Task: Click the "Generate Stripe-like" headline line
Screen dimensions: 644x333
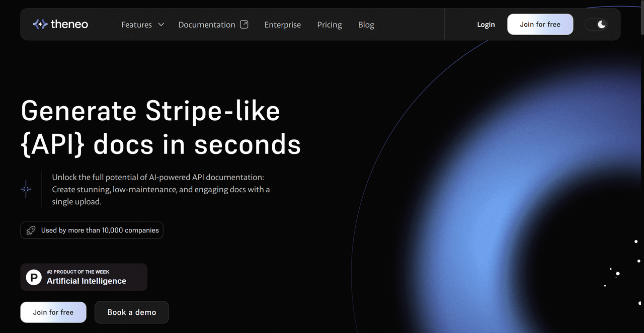Action: [x=150, y=110]
